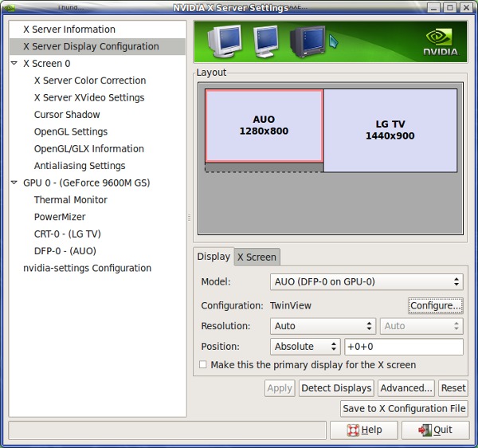This screenshot has height=448, width=478.
Task: Open the Position Absolute dropdown
Action: coord(306,347)
